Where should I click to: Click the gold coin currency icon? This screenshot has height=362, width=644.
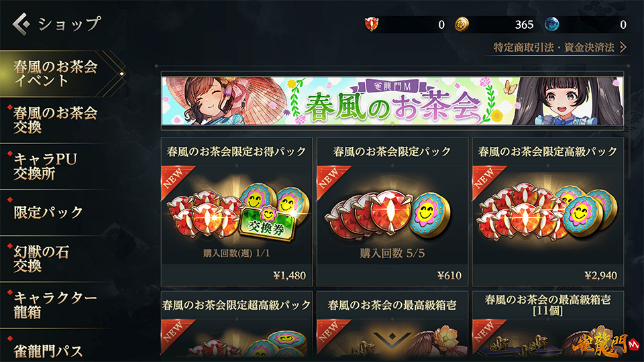pos(462,24)
